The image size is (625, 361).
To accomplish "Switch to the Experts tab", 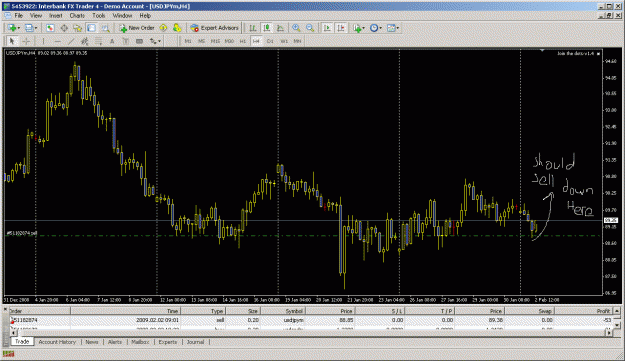I will pyautogui.click(x=168, y=342).
